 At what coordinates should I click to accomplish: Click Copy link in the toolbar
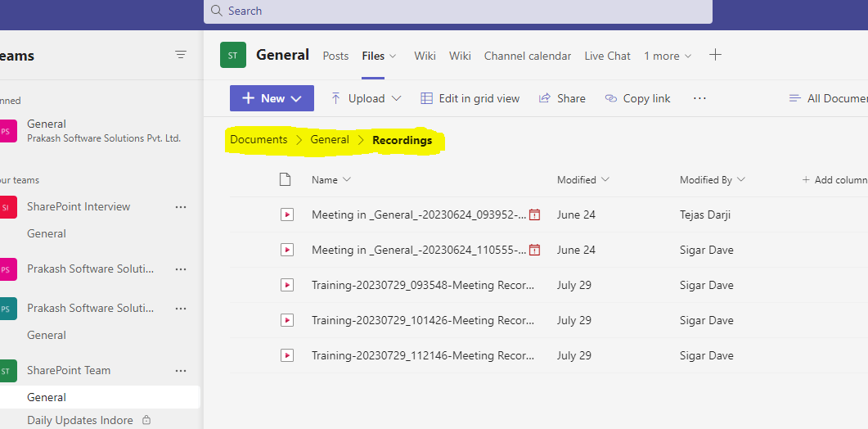pos(637,98)
